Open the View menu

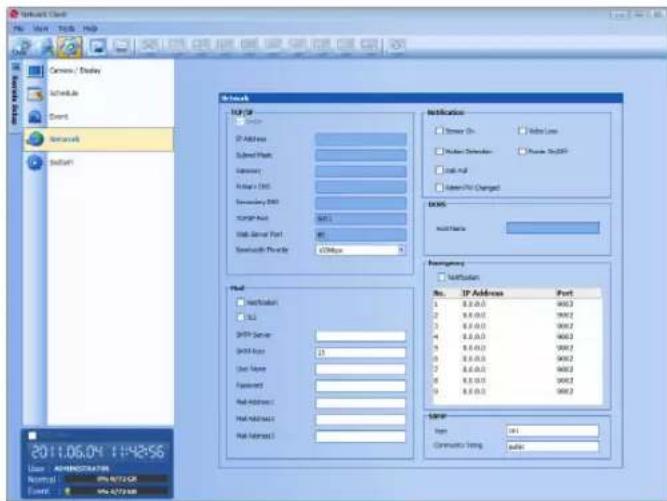click(x=40, y=28)
